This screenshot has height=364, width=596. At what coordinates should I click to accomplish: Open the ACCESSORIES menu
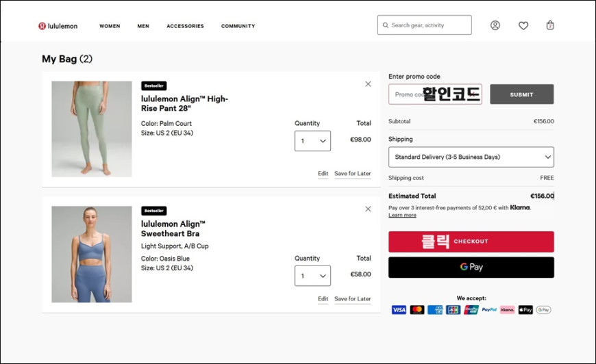[185, 26]
